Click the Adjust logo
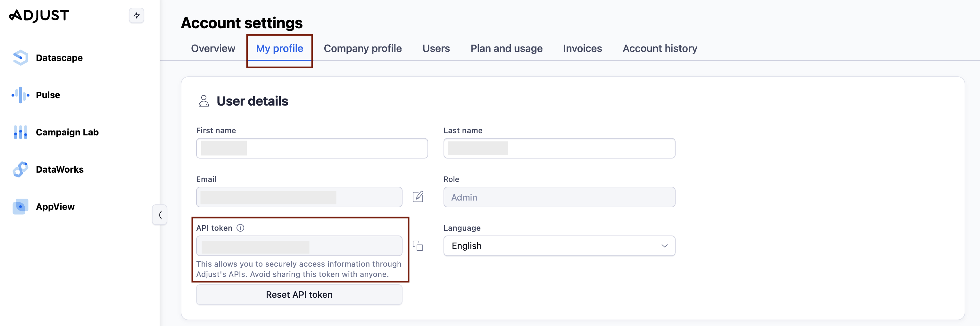 [x=39, y=16]
